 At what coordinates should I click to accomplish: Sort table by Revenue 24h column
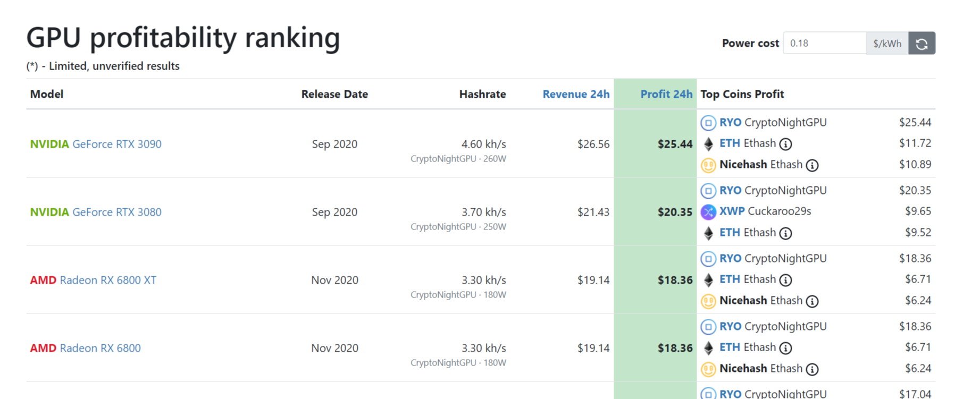(x=575, y=94)
